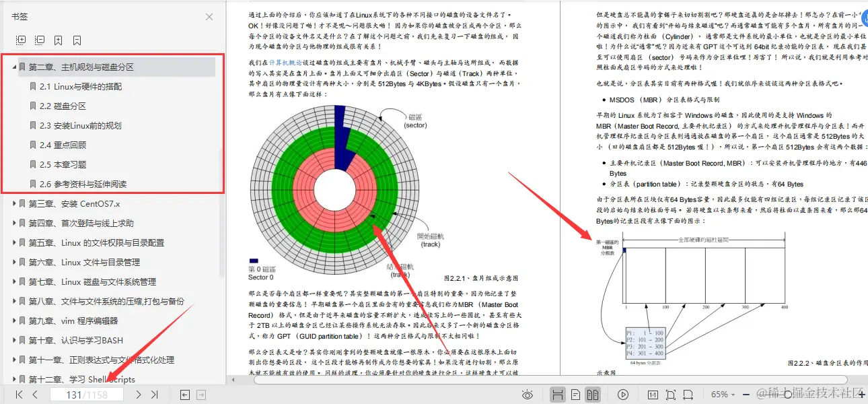Screen dimensions: 868x404
Task: Open bookmark 2.3 安装Linux前的规划
Action: (x=80, y=126)
